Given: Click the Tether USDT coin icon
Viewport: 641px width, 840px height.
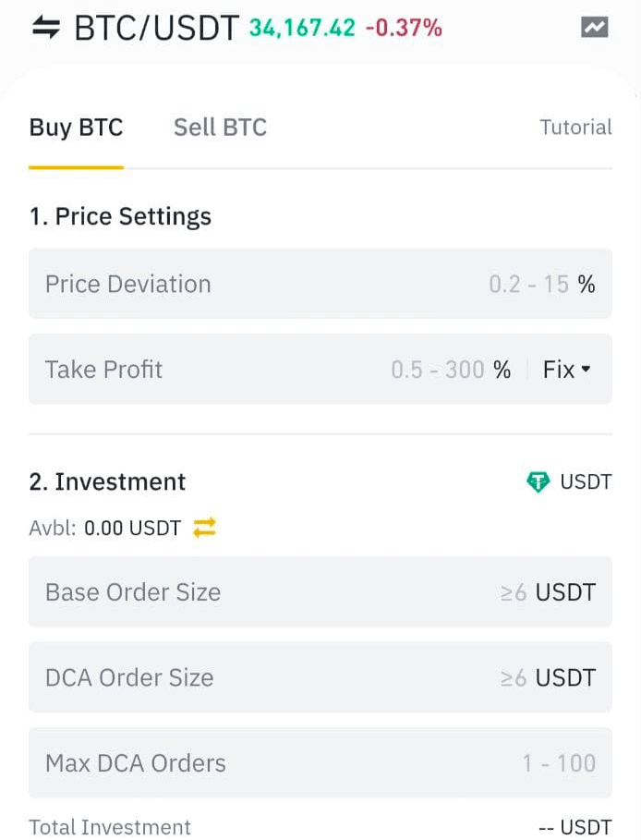Looking at the screenshot, I should [x=538, y=481].
